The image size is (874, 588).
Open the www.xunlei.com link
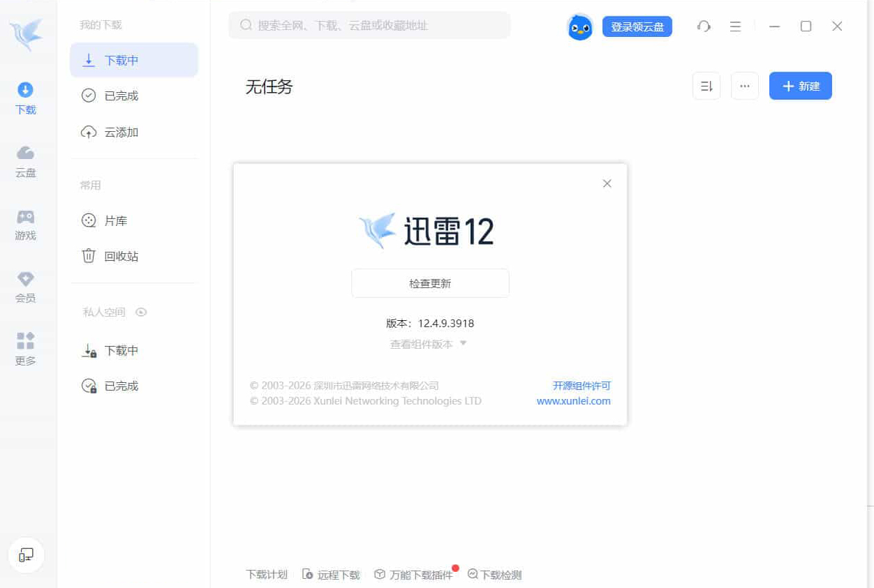tap(573, 401)
